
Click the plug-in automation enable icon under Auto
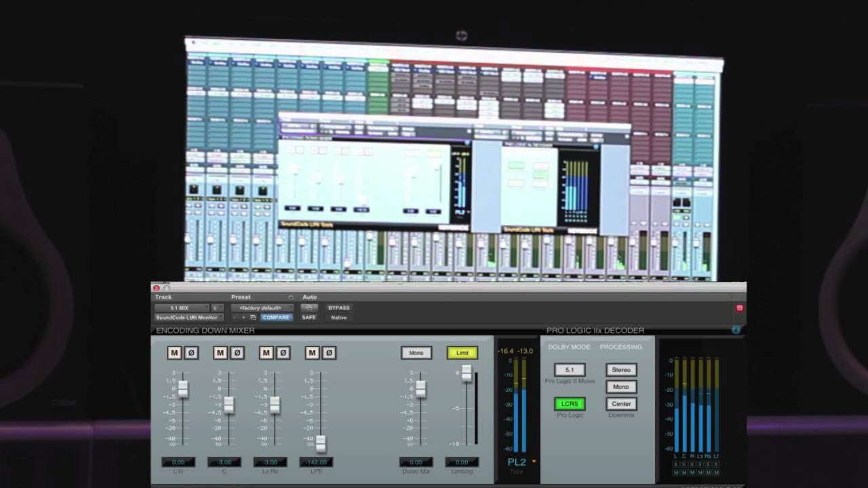coord(309,308)
